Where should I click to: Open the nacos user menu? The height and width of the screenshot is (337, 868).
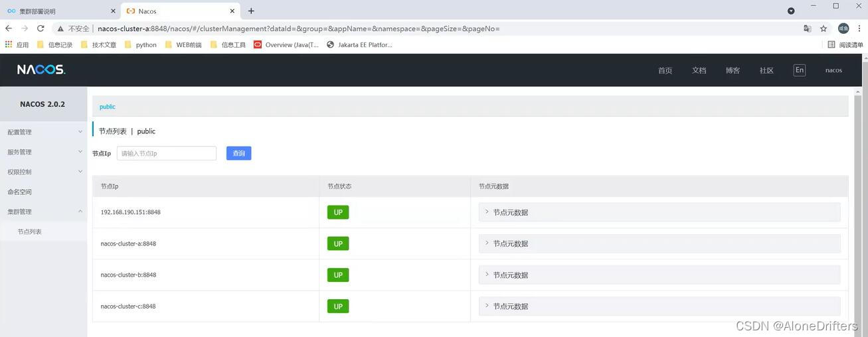pos(833,70)
